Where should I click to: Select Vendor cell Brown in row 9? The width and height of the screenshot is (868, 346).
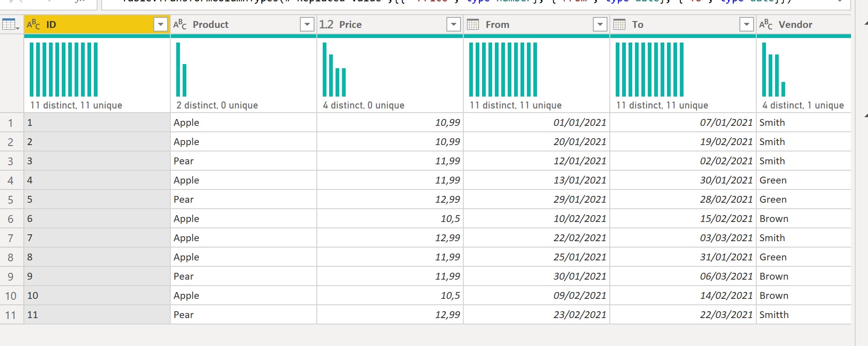point(804,276)
